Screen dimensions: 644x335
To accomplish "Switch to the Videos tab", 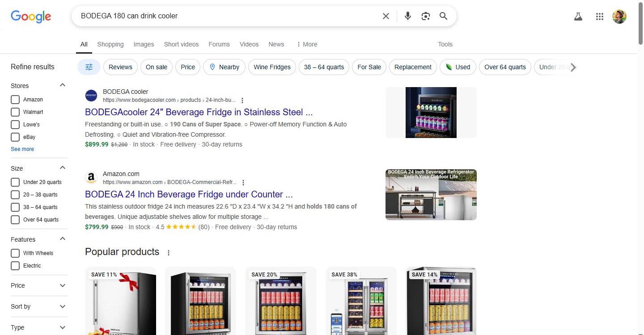I will [x=249, y=44].
